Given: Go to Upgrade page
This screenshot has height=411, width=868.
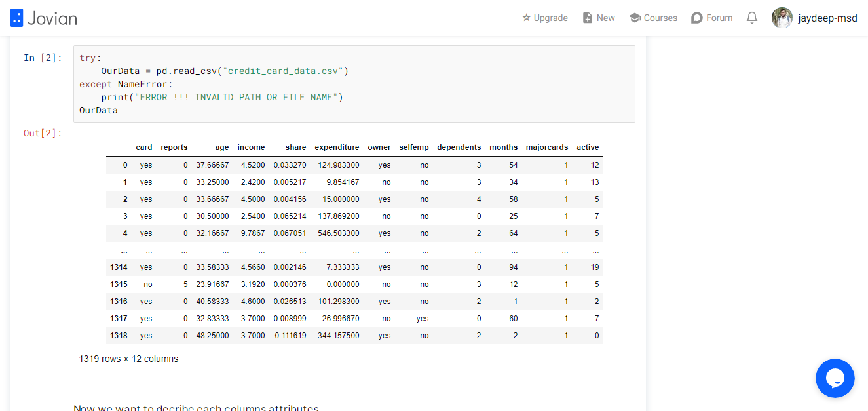Looking at the screenshot, I should pyautogui.click(x=545, y=18).
